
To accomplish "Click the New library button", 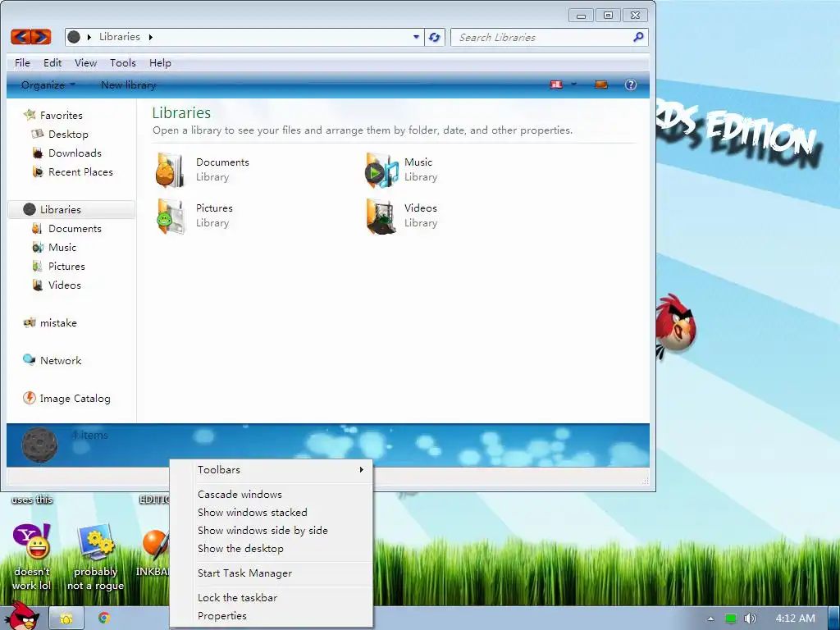I will coord(128,84).
